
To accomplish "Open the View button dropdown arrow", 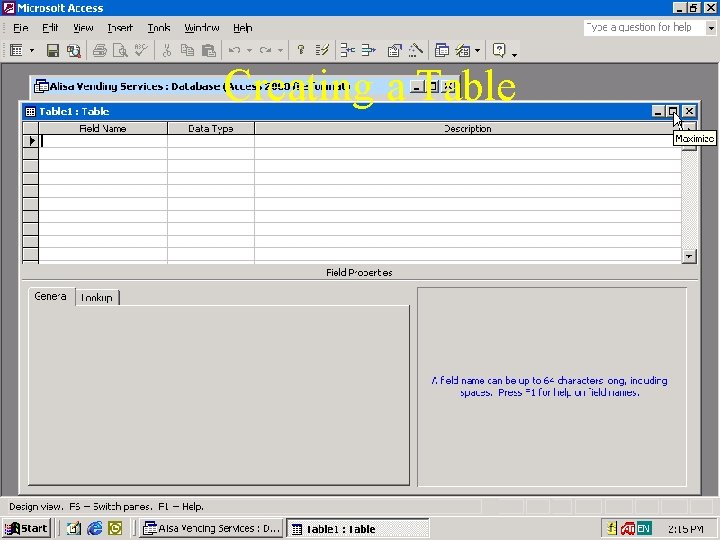I will pos(32,51).
